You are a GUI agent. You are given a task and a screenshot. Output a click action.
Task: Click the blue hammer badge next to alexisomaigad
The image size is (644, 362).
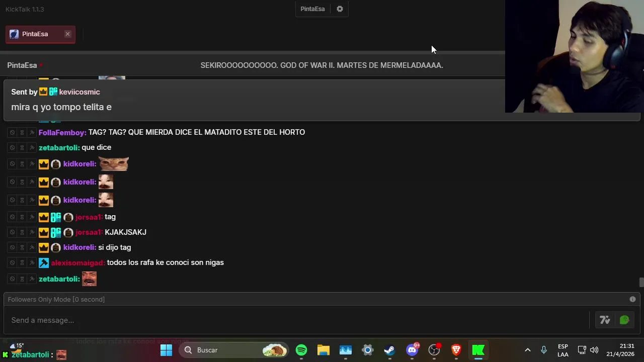[x=44, y=262]
